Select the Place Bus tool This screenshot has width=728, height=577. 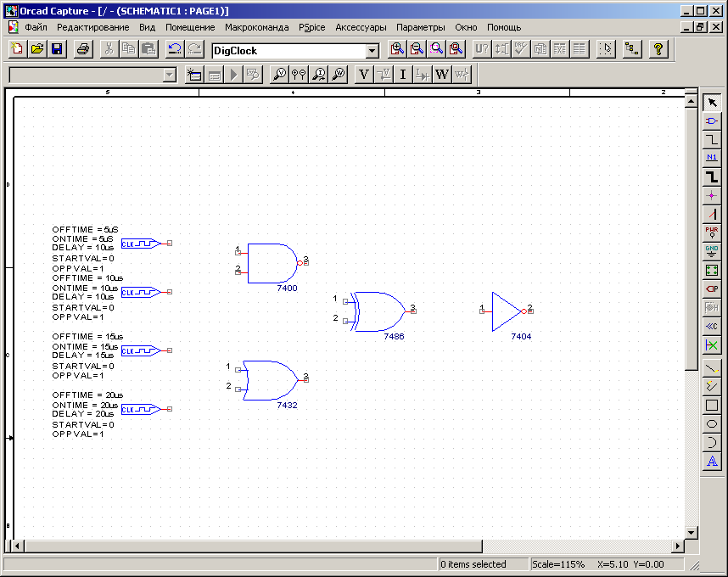click(712, 176)
